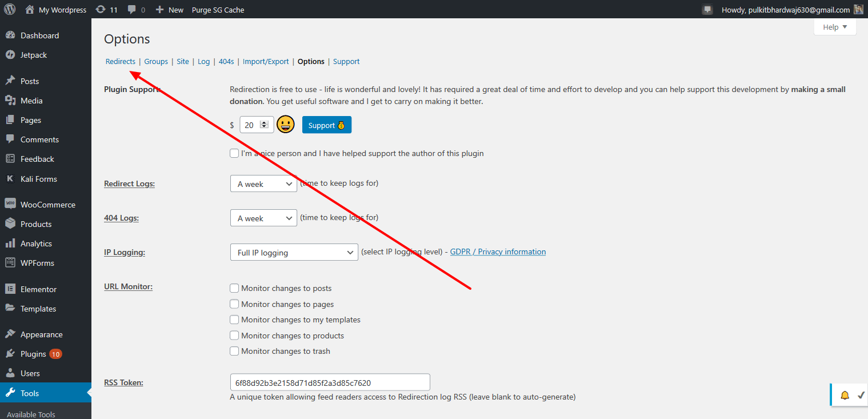Expand the Help dropdown
This screenshot has height=419, width=868.
pos(834,26)
